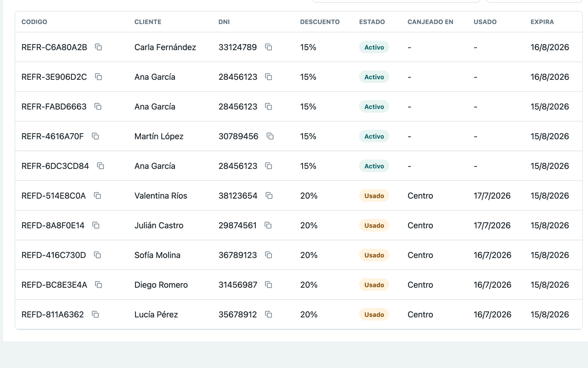Viewport: 588px width, 368px height.
Task: Click code text REFD-811A6362
Action: [53, 314]
